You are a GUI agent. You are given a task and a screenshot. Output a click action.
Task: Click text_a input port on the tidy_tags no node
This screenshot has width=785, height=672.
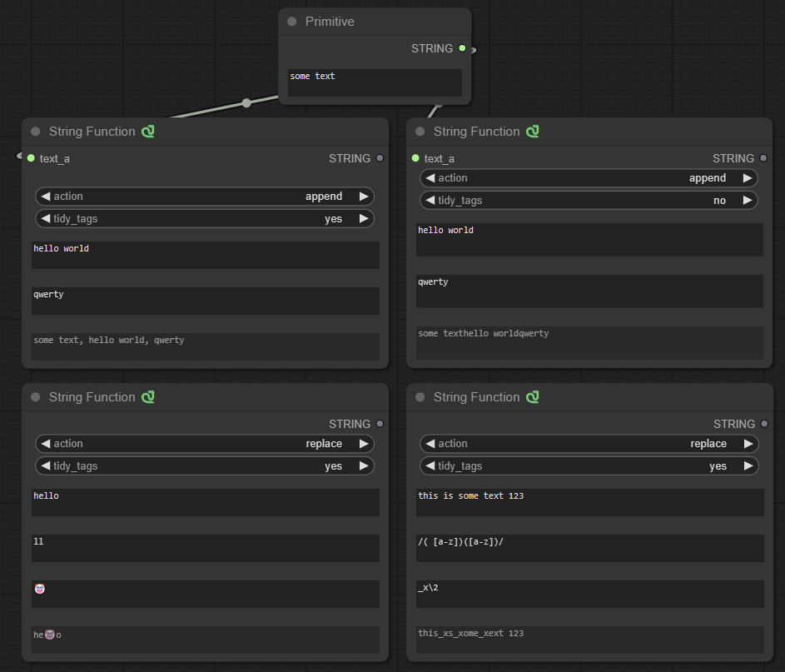415,158
